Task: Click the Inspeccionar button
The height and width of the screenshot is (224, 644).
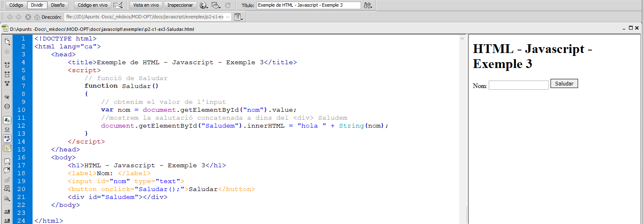Action: 180,5
